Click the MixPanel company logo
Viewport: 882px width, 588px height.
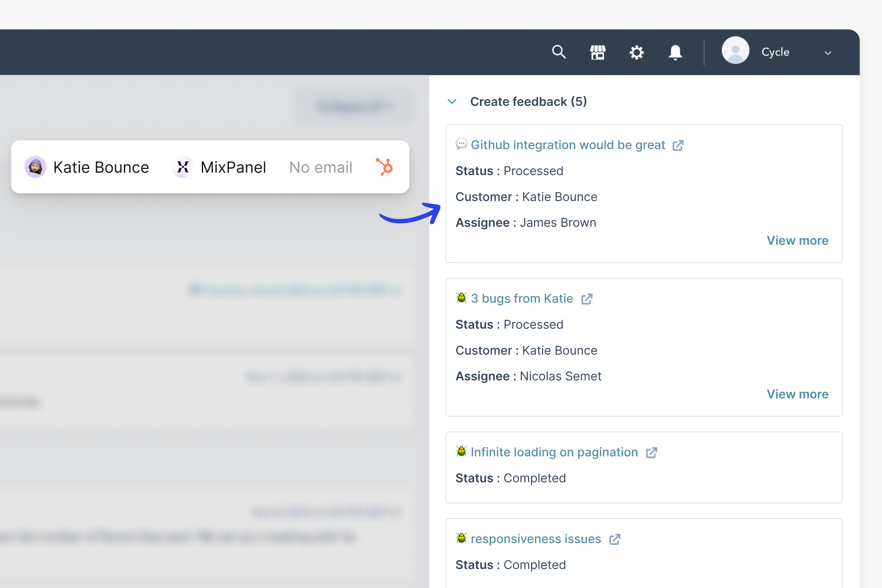(x=183, y=167)
